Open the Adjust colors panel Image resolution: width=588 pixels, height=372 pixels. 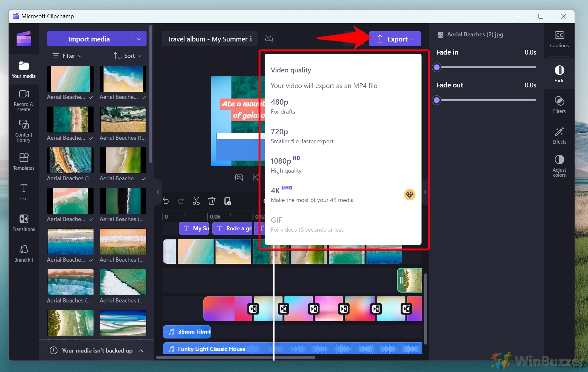[x=559, y=166]
